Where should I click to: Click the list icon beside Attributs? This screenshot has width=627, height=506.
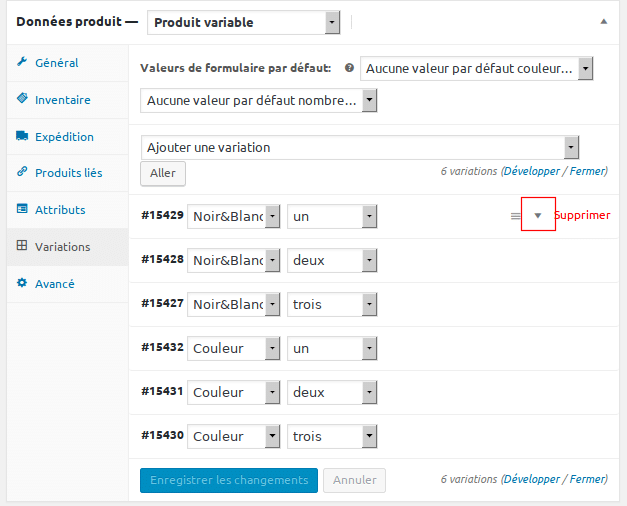pyautogui.click(x=22, y=209)
